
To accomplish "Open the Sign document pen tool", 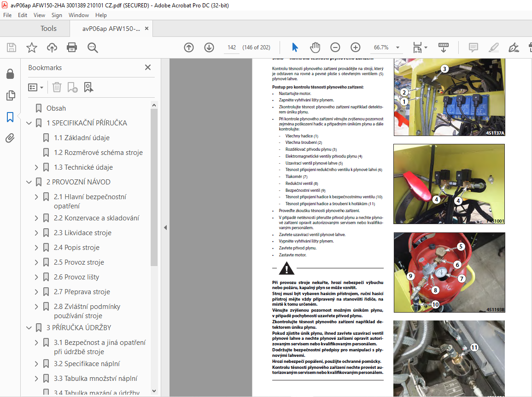I will click(514, 47).
